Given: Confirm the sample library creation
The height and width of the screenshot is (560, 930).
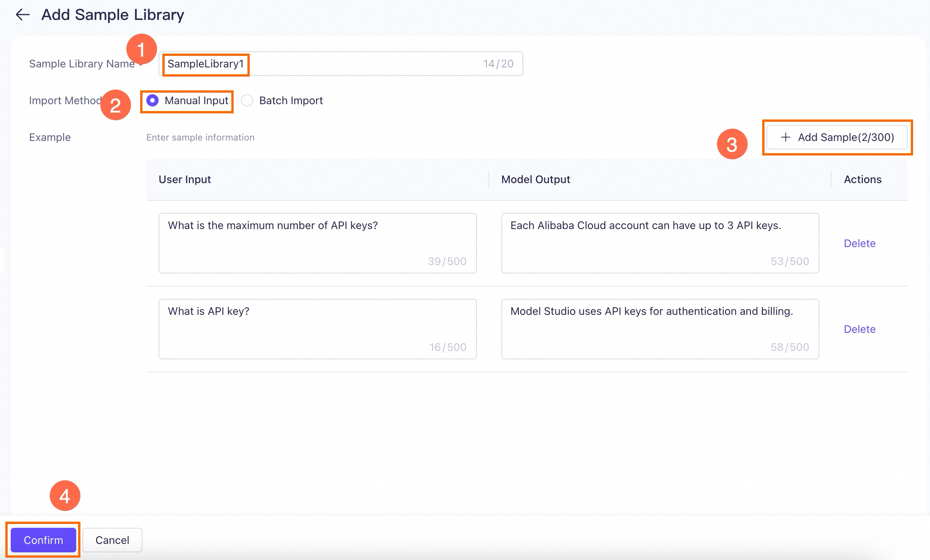Looking at the screenshot, I should 43,540.
